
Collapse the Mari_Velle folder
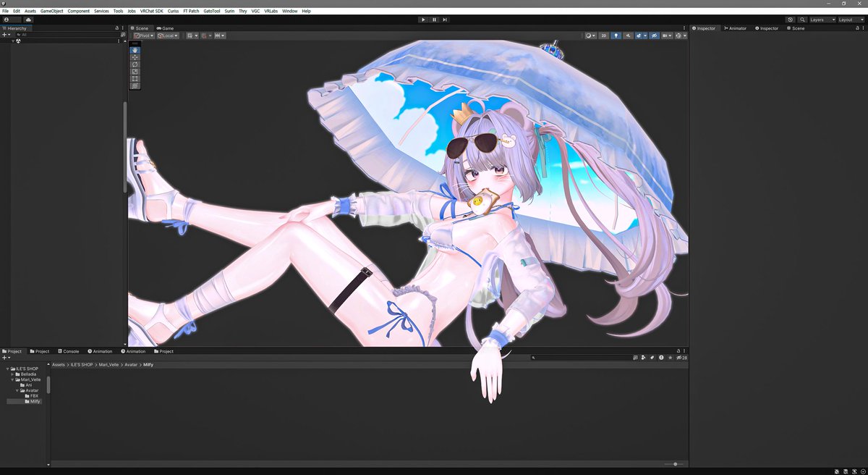coord(13,379)
